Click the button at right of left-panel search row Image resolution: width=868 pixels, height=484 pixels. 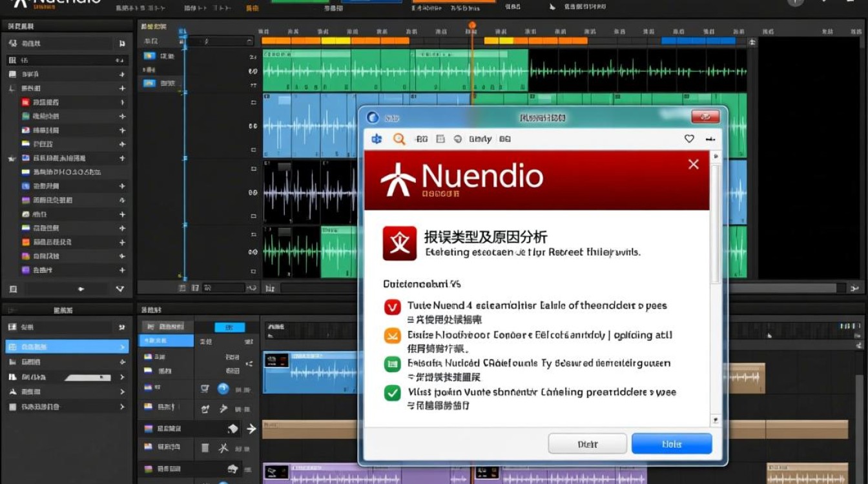(122, 43)
